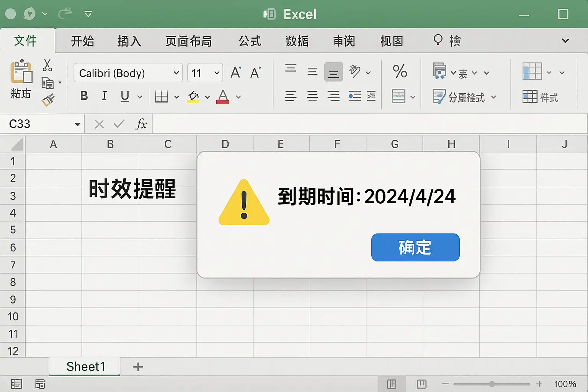Click the Paste clipboard icon
588x392 pixels.
(x=21, y=72)
